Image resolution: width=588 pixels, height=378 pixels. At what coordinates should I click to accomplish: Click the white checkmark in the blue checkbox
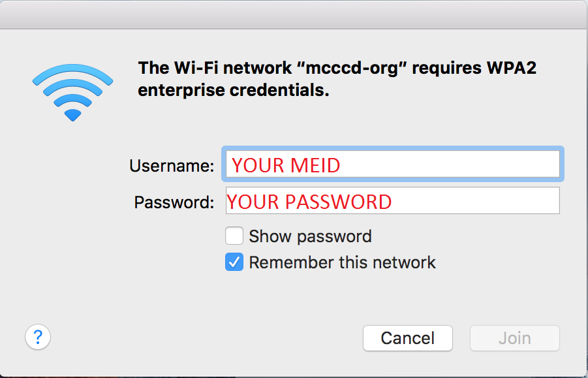click(x=234, y=262)
